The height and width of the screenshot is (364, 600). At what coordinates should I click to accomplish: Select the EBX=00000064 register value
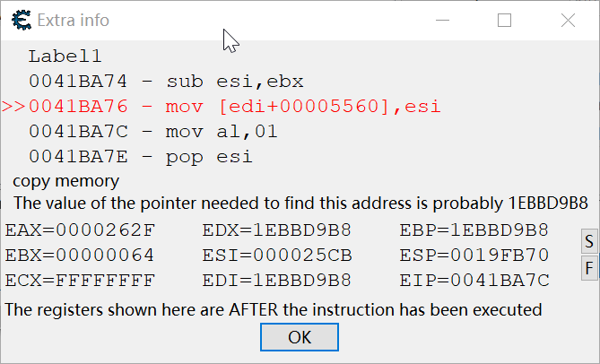point(80,255)
